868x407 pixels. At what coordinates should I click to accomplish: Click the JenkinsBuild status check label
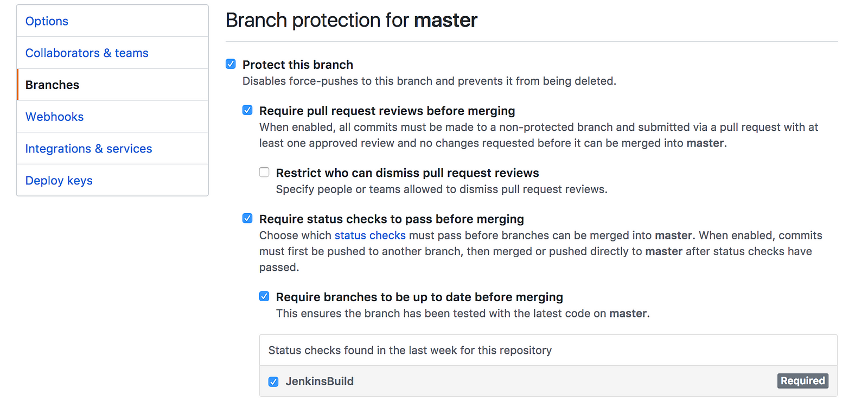320,381
